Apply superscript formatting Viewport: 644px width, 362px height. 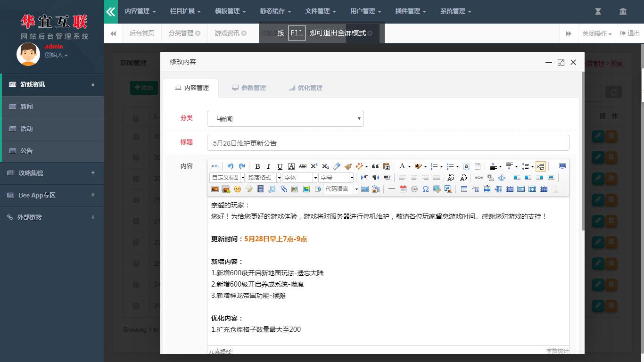(314, 166)
